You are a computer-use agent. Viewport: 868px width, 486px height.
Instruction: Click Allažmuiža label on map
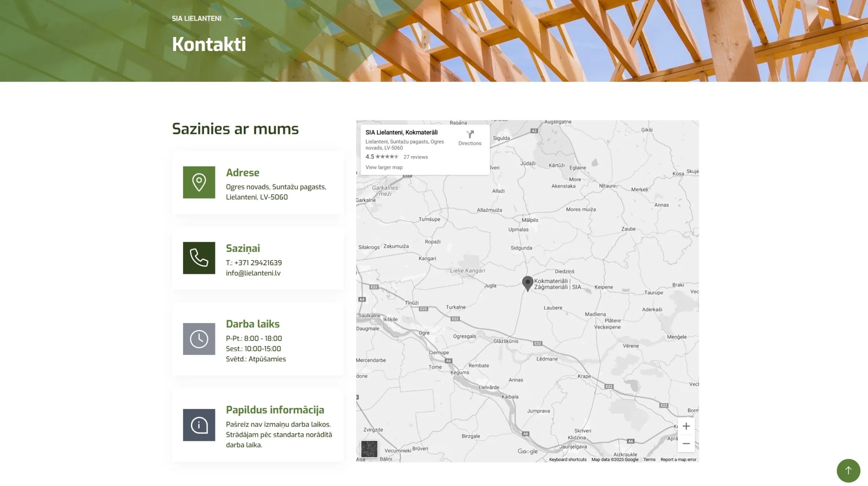(x=489, y=210)
